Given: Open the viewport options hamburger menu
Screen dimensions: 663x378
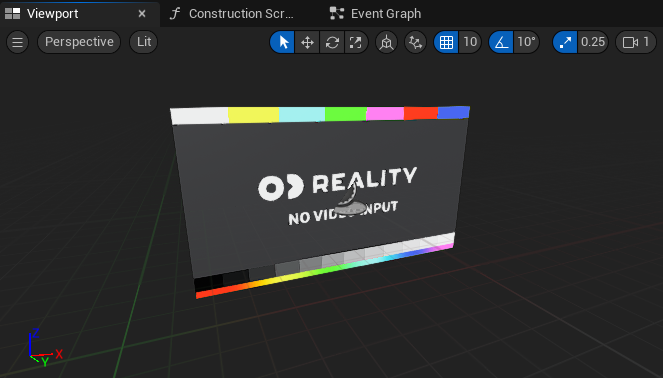Looking at the screenshot, I should point(17,42).
